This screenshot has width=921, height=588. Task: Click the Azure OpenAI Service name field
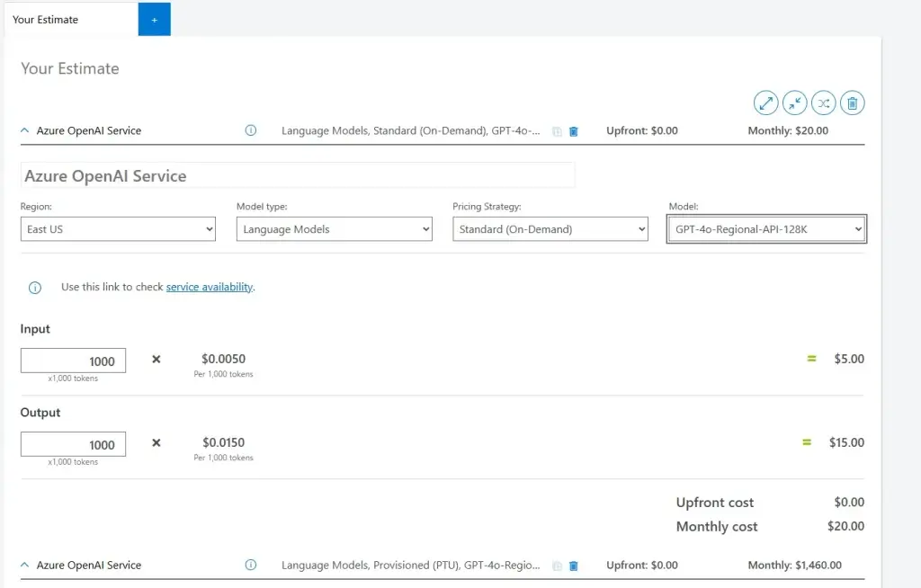(x=298, y=175)
